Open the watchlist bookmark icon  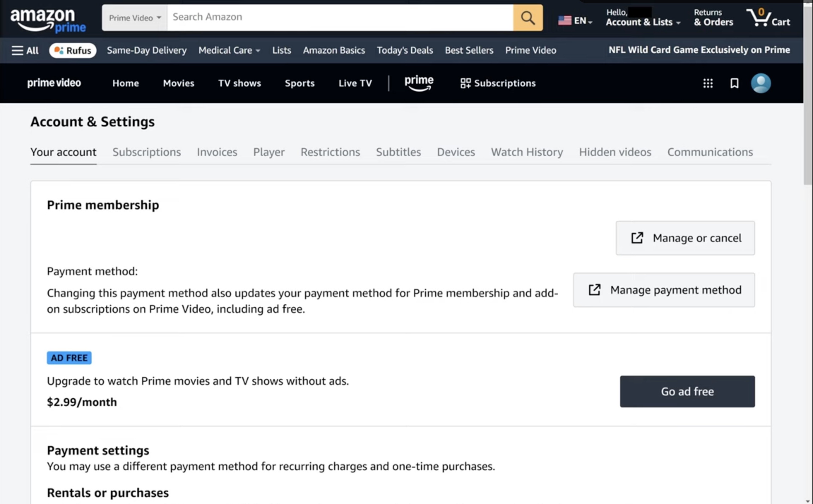click(734, 83)
